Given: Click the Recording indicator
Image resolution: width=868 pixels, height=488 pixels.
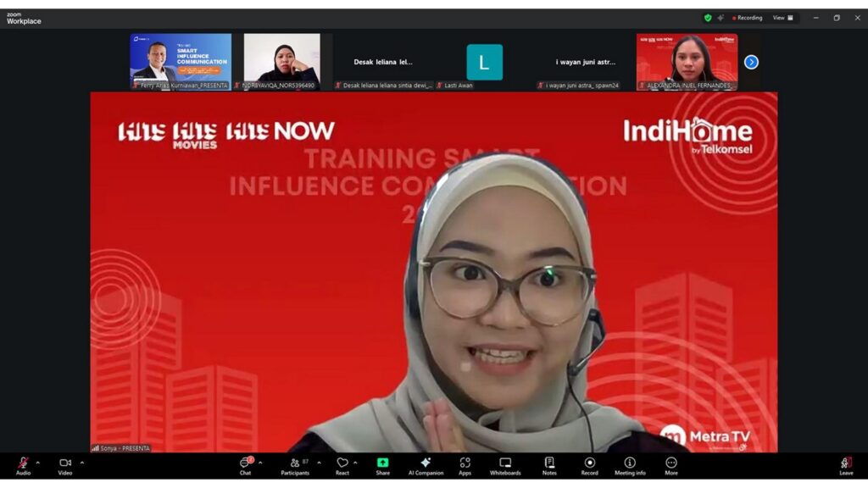Looking at the screenshot, I should pyautogui.click(x=748, y=18).
